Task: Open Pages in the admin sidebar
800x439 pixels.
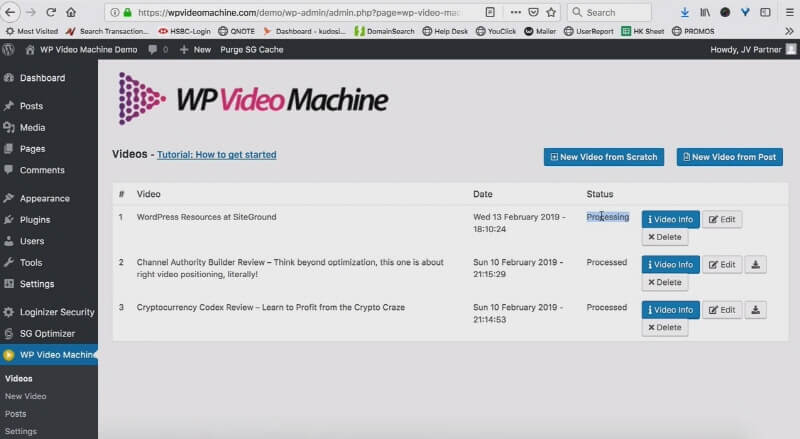Action: point(32,149)
